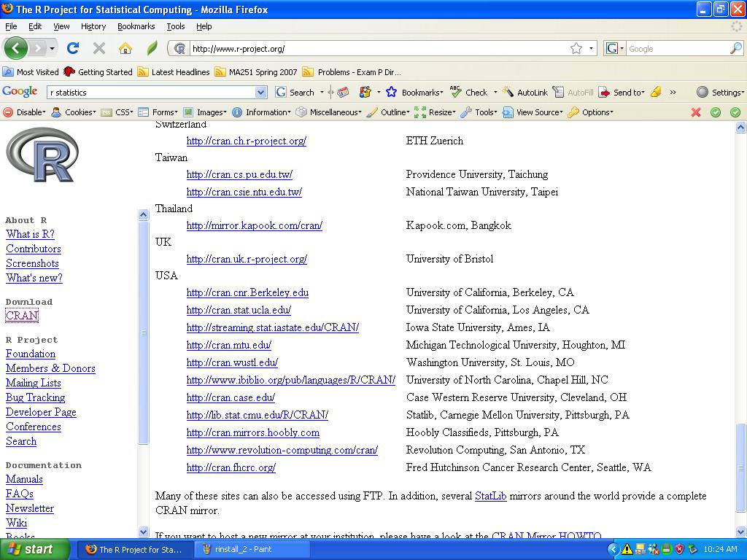Reload the current page
The width and height of the screenshot is (747, 560).
pyautogui.click(x=72, y=49)
